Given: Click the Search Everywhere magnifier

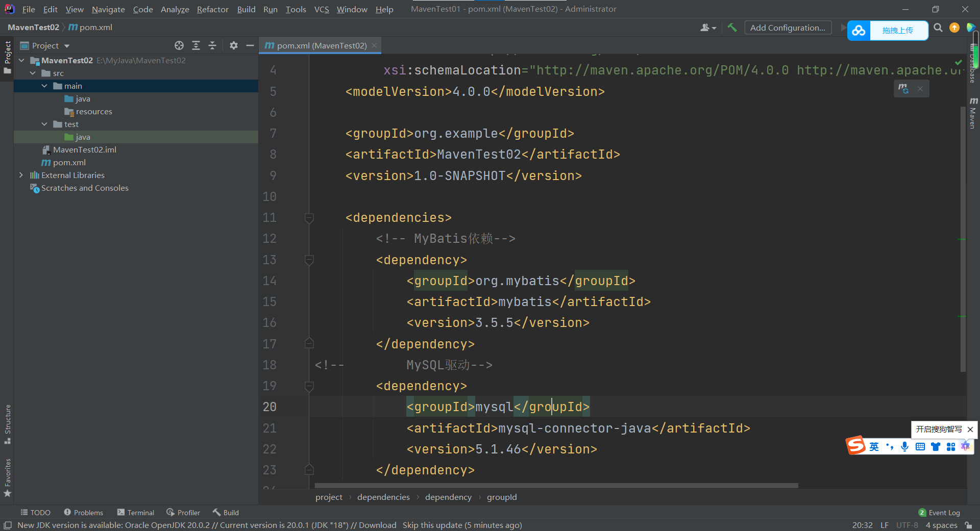Looking at the screenshot, I should [938, 28].
